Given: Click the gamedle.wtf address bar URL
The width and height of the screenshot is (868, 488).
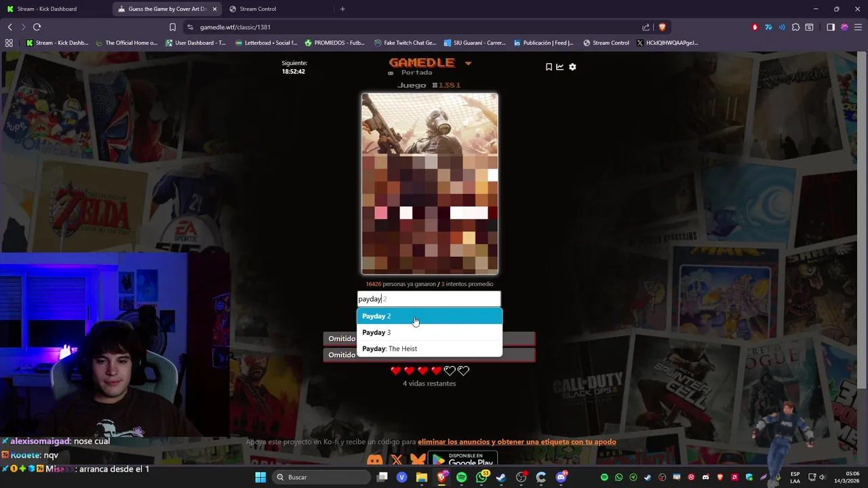Looking at the screenshot, I should click(235, 27).
